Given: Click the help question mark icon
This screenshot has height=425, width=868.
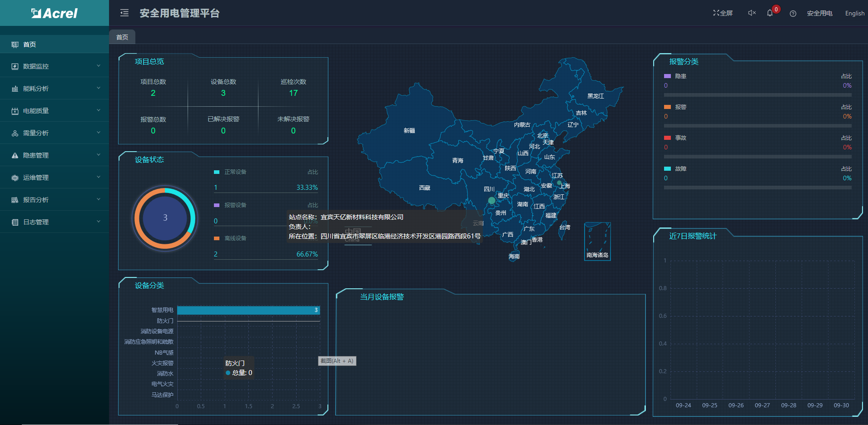Looking at the screenshot, I should click(x=793, y=14).
